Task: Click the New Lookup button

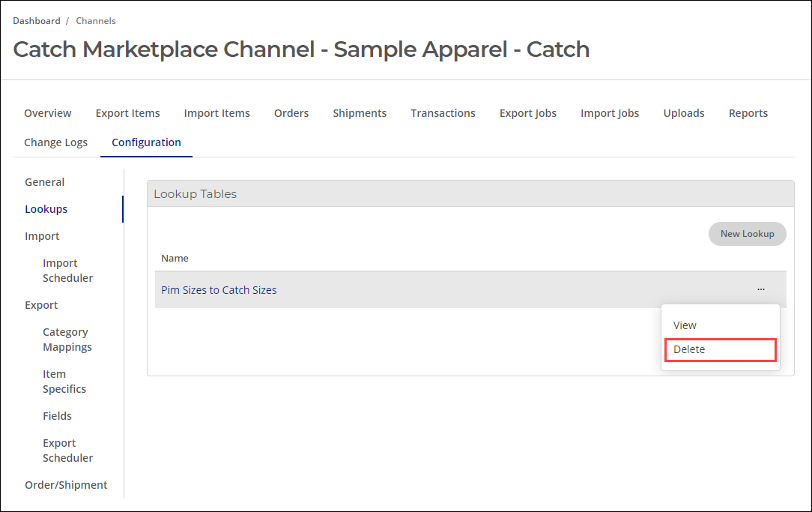Action: 748,234
